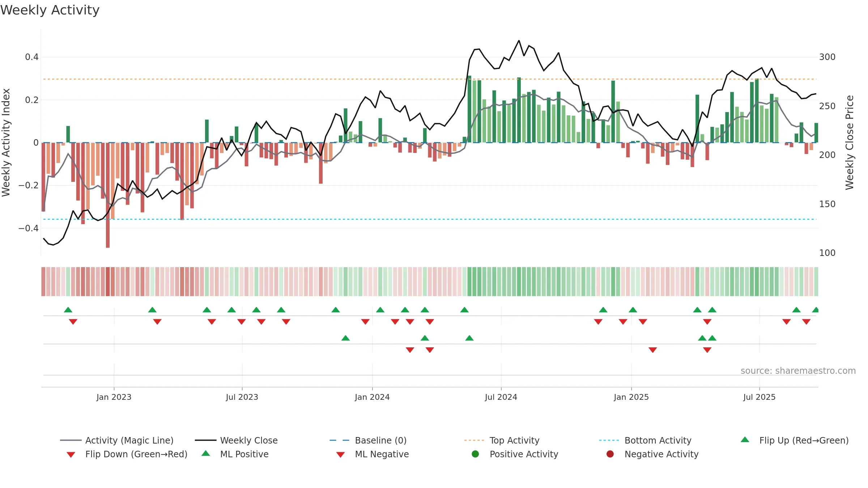The image size is (868, 488).
Task: Click the 300 tick on the price axis
Action: click(827, 57)
